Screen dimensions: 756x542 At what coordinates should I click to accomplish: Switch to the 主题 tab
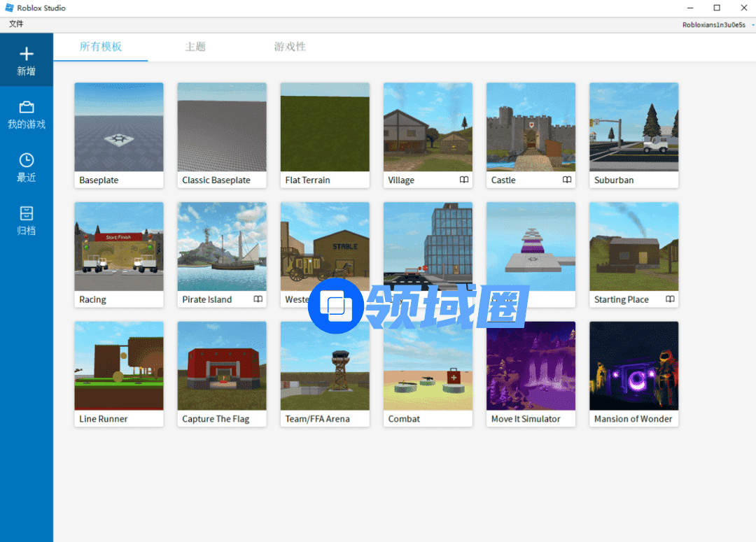195,47
